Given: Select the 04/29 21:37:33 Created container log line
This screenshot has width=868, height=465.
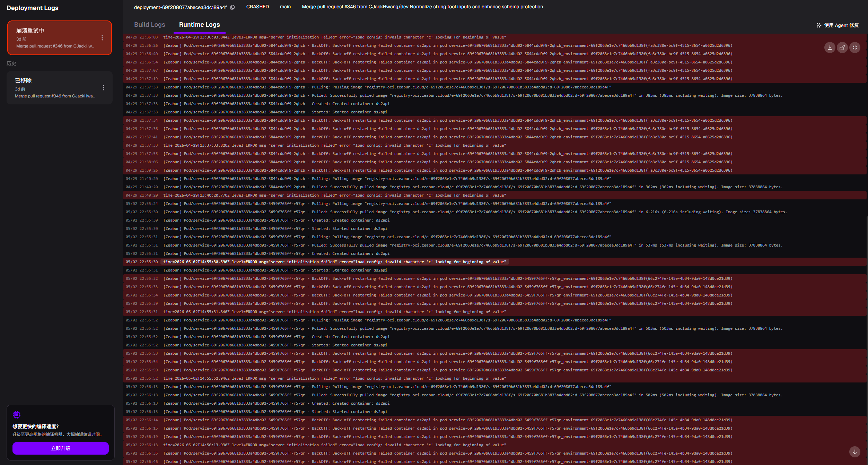Looking at the screenshot, I should pos(495,104).
